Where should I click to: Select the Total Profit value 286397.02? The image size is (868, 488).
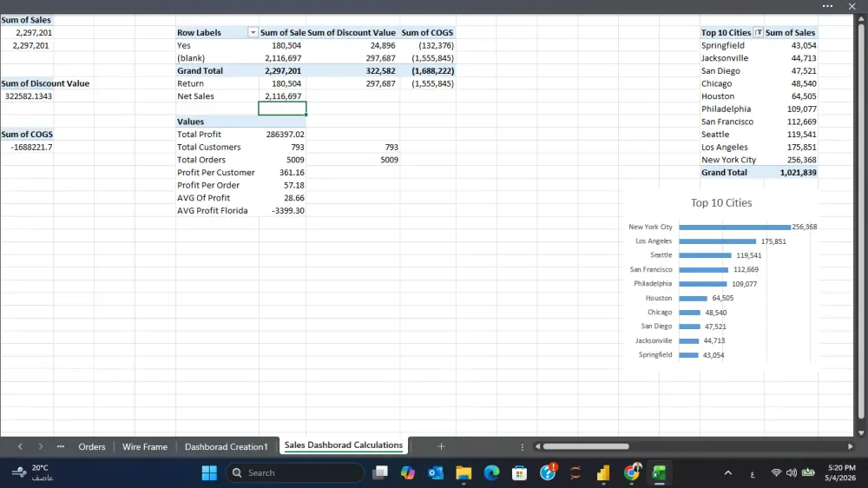click(x=282, y=135)
